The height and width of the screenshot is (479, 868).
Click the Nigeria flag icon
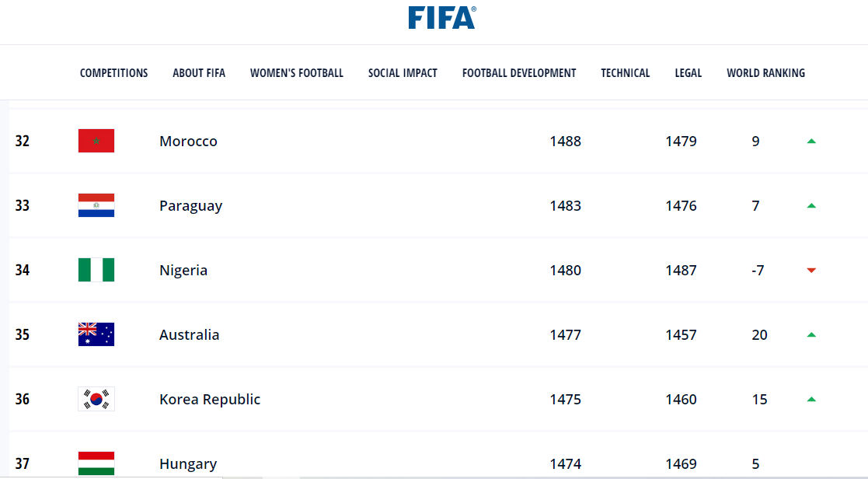tap(96, 270)
